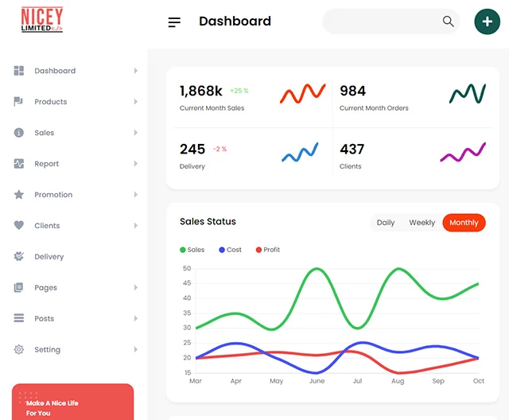The width and height of the screenshot is (509, 420).
Task: Click the blue delivery sparkline
Action: pos(300,152)
